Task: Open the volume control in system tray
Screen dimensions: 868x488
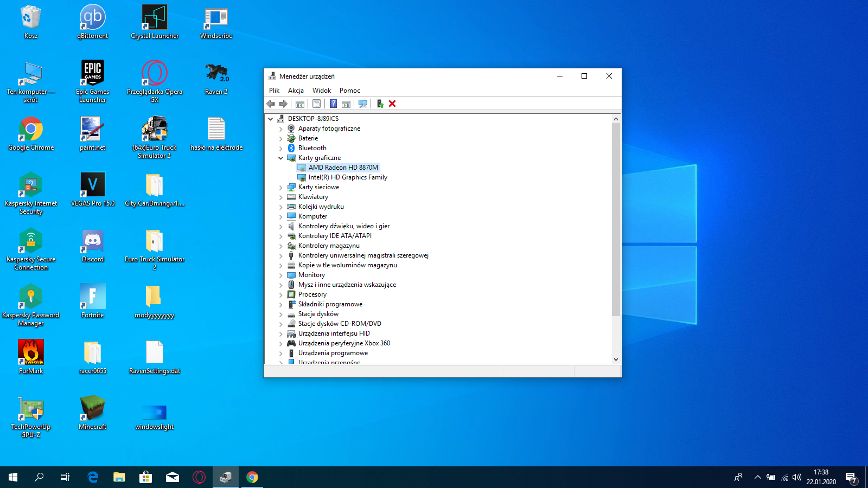Action: pyautogui.click(x=797, y=477)
